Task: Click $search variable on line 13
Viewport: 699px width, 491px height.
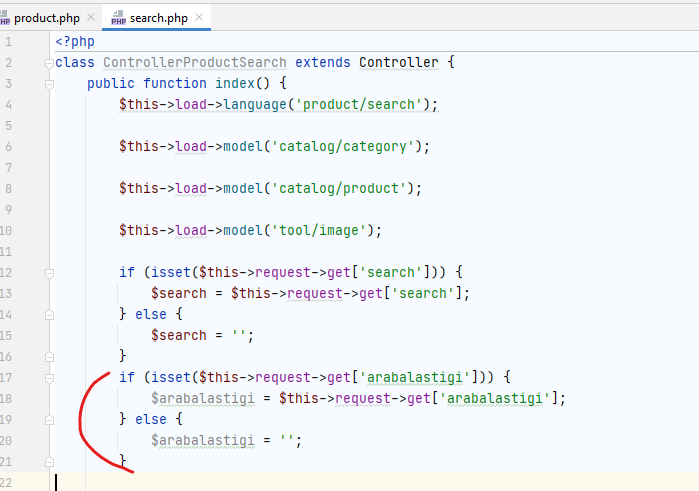Action: pos(179,293)
